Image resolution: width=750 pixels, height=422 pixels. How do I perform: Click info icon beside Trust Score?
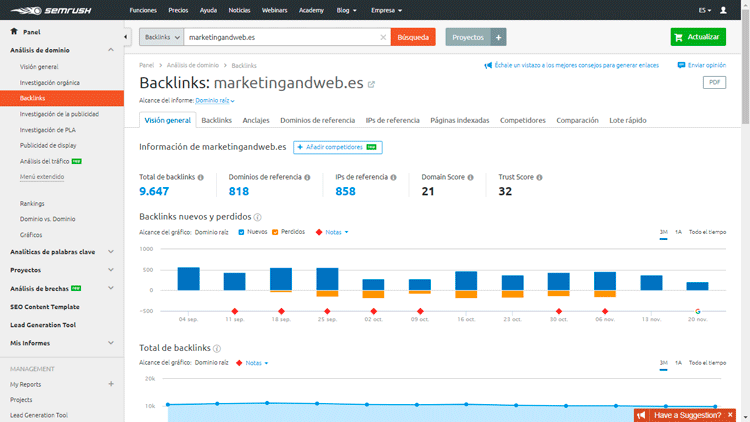point(539,178)
